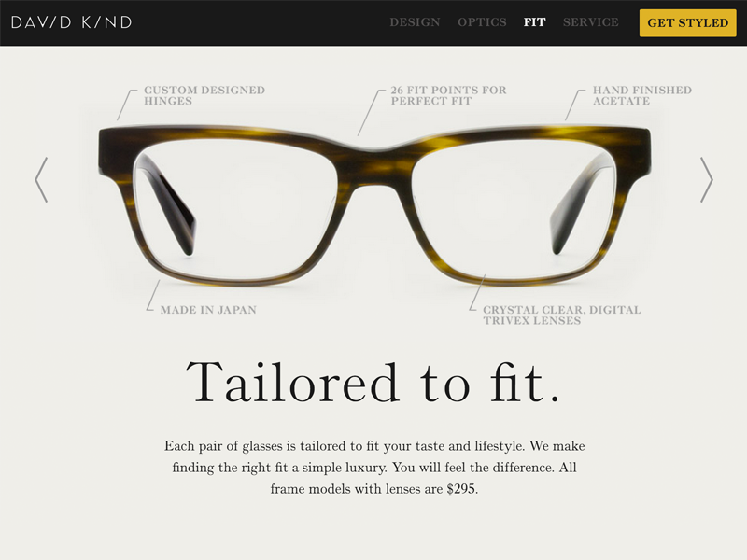This screenshot has width=747, height=560.
Task: Click the Tailored to fit headline
Action: (373, 383)
